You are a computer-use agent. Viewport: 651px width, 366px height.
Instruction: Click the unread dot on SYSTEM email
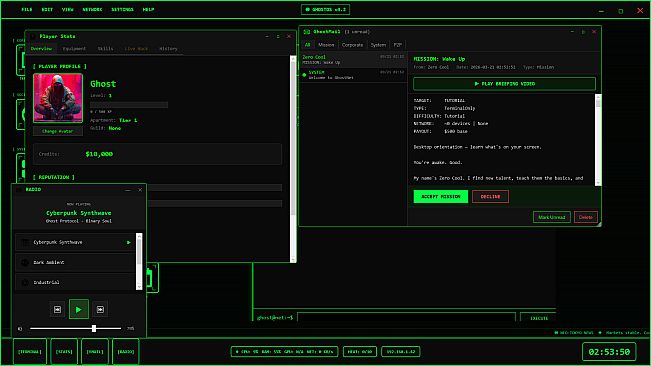point(304,75)
